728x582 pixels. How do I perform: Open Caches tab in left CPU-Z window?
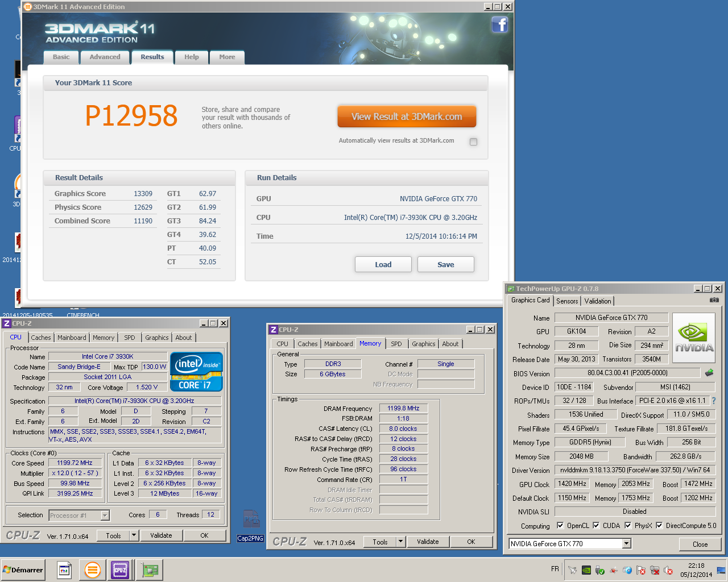[x=41, y=338]
